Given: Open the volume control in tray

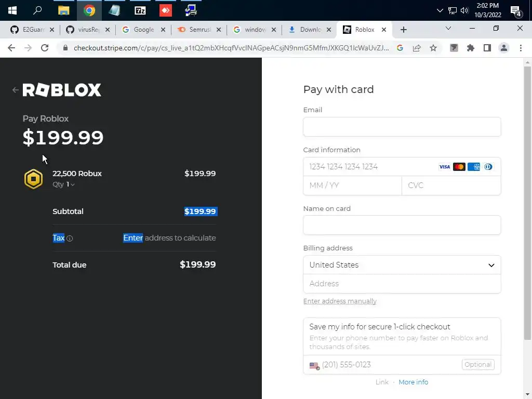Looking at the screenshot, I should pyautogui.click(x=464, y=10).
